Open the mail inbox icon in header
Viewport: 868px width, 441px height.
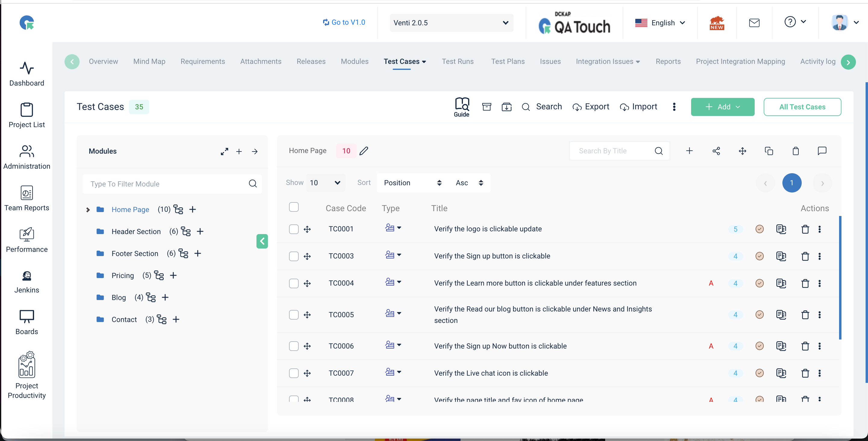point(754,23)
